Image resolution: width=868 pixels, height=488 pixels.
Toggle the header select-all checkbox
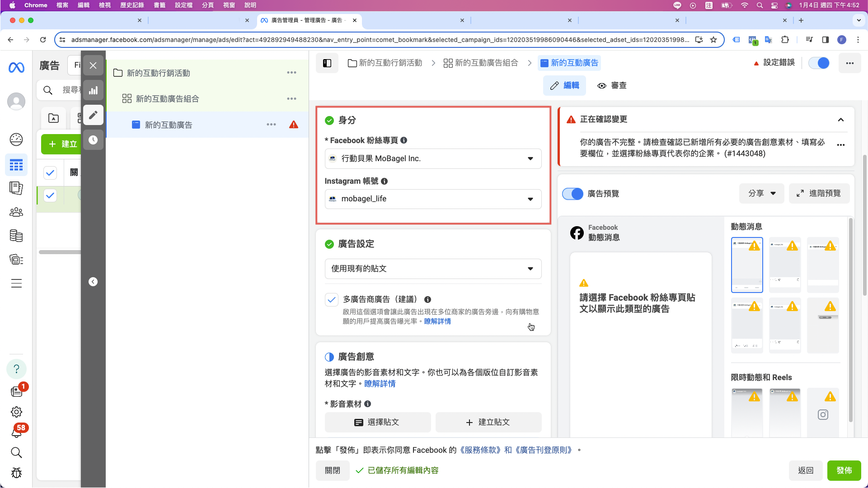[x=50, y=172]
